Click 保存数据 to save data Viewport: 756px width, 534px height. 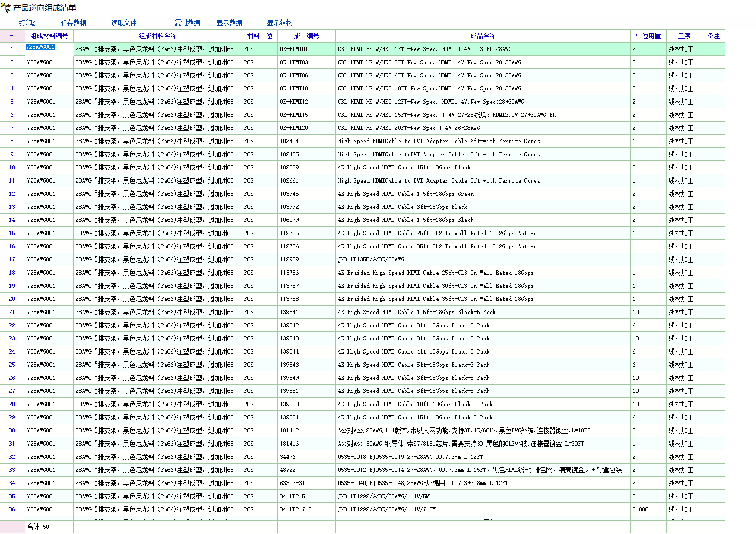74,23
